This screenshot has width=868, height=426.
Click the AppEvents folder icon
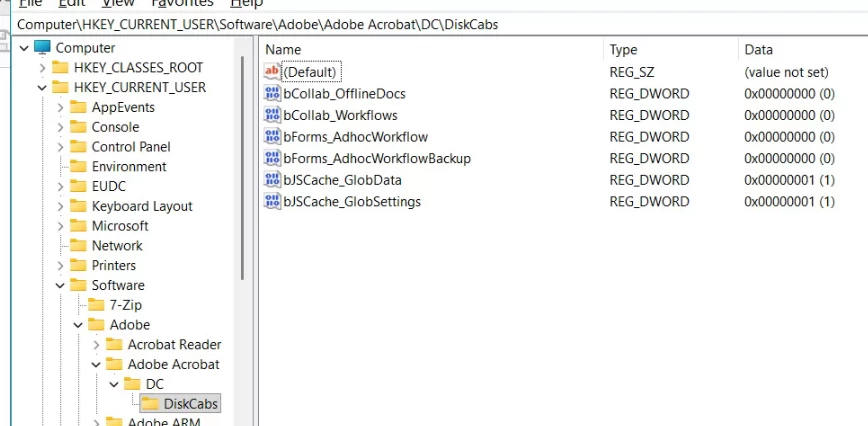click(x=78, y=107)
